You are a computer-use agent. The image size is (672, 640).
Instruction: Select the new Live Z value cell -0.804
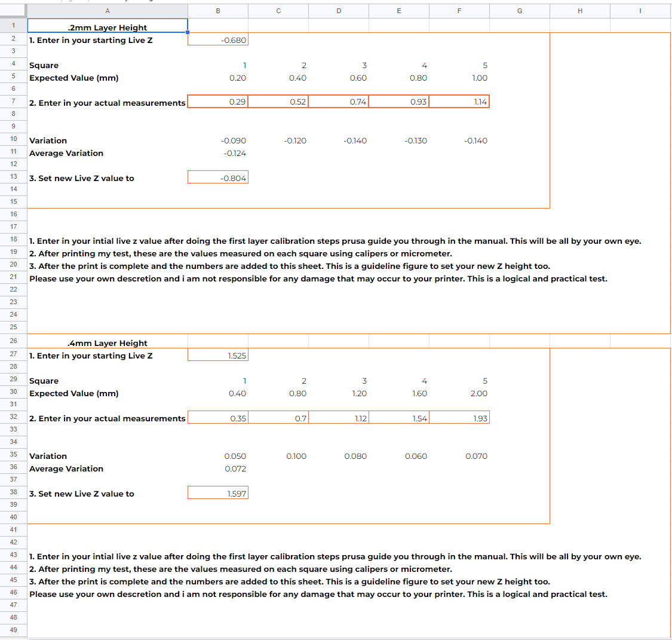[x=218, y=178]
